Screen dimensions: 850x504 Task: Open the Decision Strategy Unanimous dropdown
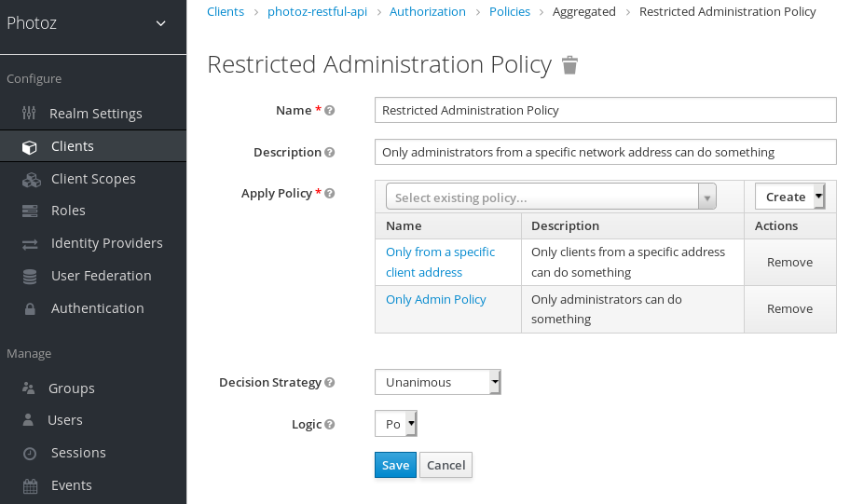pyautogui.click(x=437, y=382)
